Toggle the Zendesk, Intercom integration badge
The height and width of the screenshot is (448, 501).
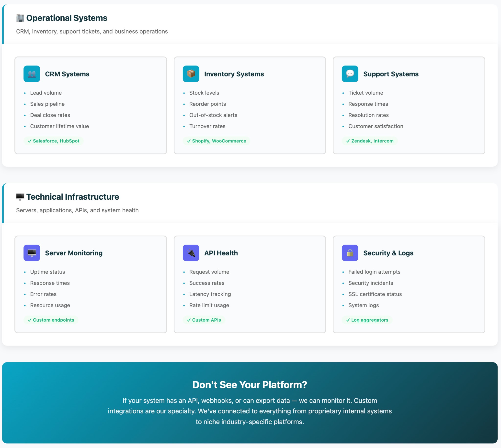pyautogui.click(x=370, y=141)
